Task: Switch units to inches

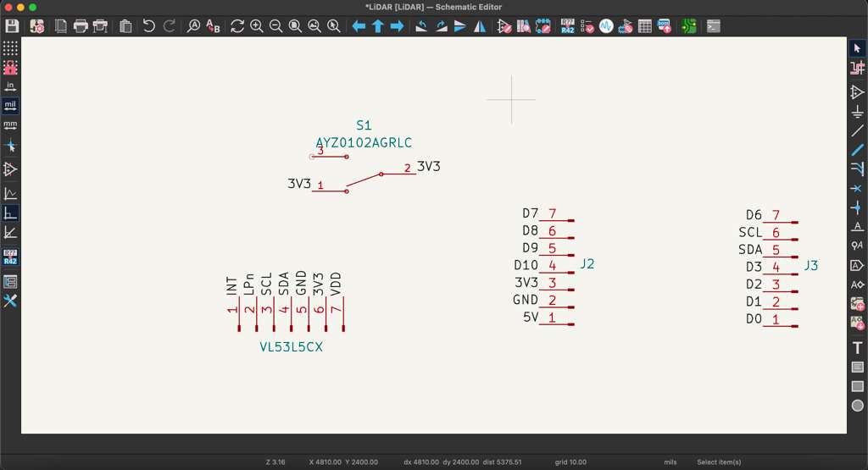Action: [10, 86]
